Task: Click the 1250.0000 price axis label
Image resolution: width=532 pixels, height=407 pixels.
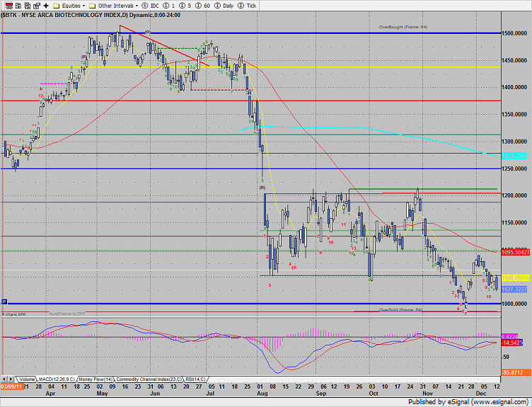Action: pyautogui.click(x=514, y=168)
